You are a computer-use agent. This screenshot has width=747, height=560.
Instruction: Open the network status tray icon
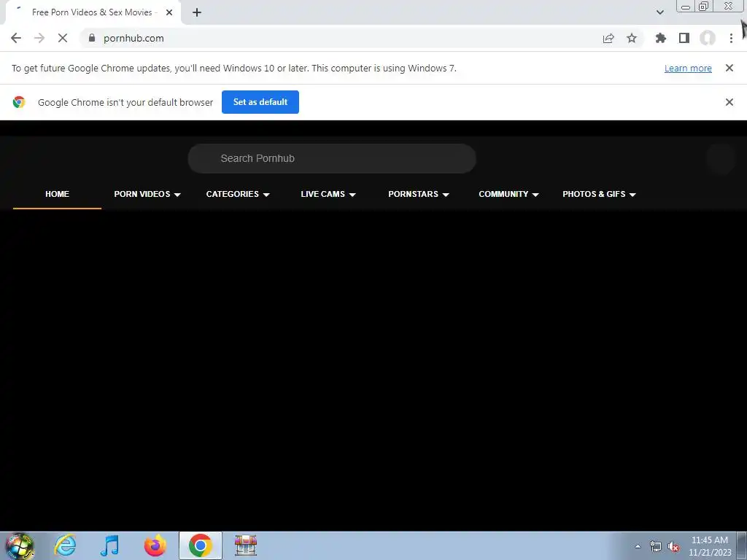(x=656, y=546)
